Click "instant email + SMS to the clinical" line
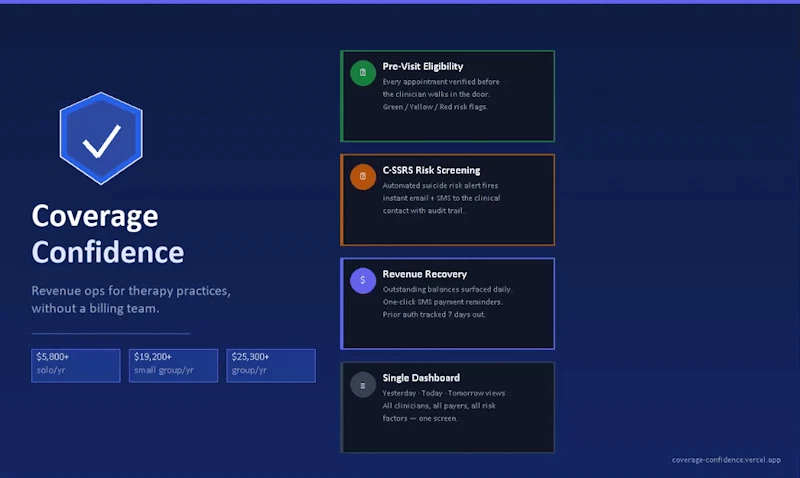Viewport: 800px width, 478px height. (441, 198)
